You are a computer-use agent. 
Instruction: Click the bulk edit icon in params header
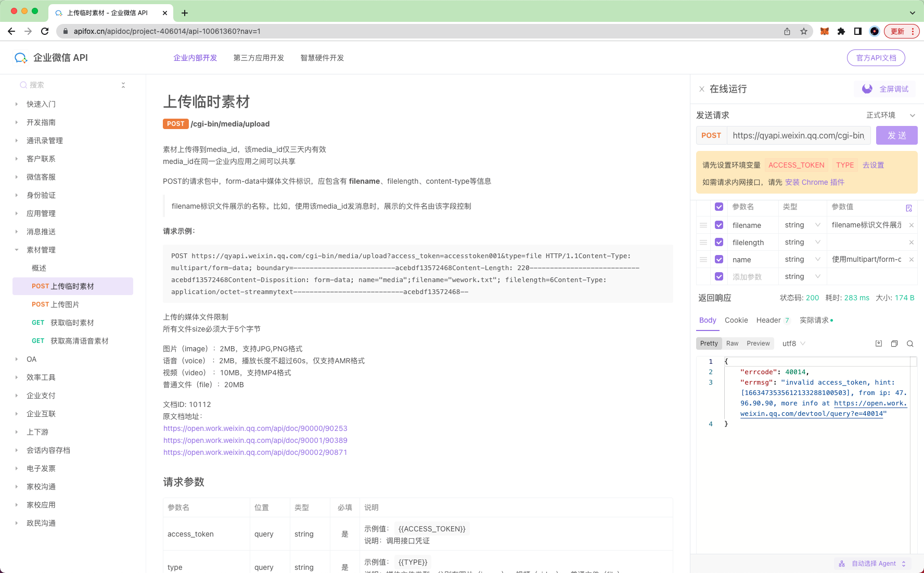click(x=909, y=208)
